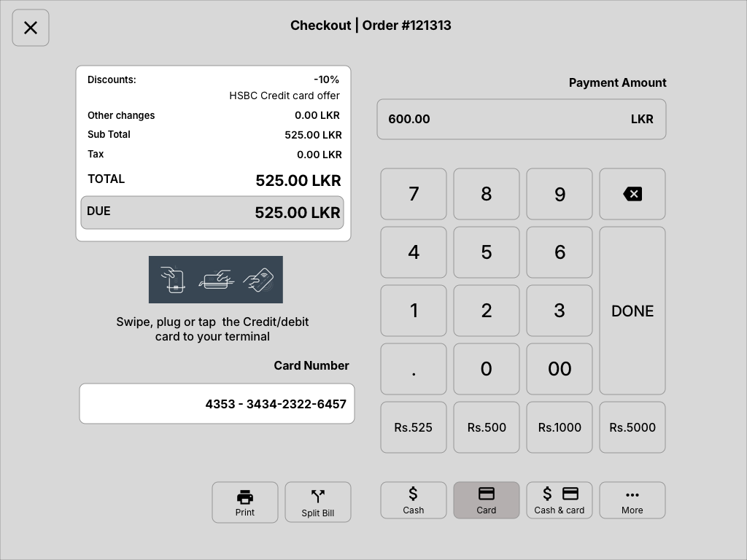Click the Card payment icon
This screenshot has width=747, height=560.
(486, 493)
